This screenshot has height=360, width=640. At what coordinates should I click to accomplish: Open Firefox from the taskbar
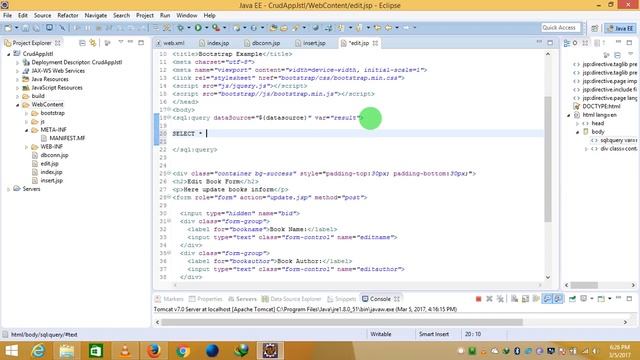pyautogui.click(x=153, y=351)
